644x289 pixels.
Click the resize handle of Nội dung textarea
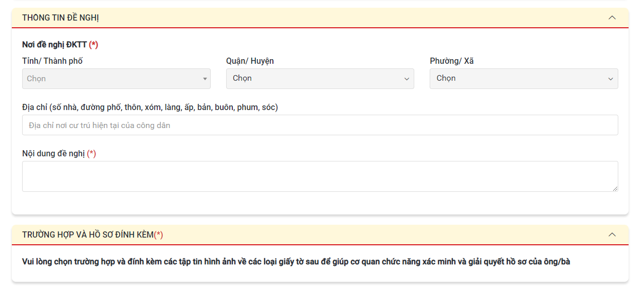coord(615,189)
